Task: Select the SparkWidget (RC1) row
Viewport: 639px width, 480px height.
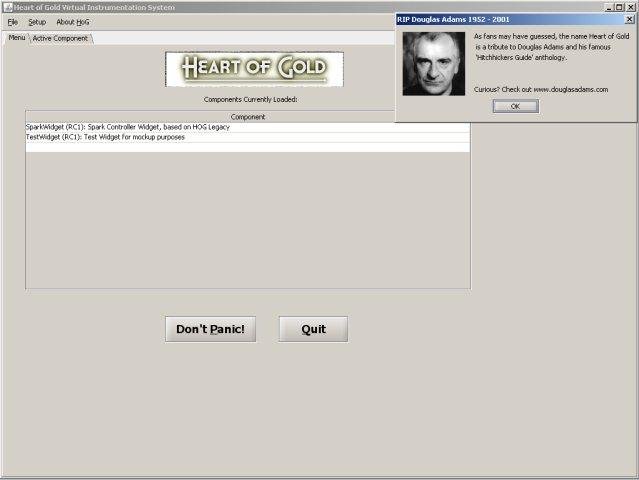Action: point(248,127)
